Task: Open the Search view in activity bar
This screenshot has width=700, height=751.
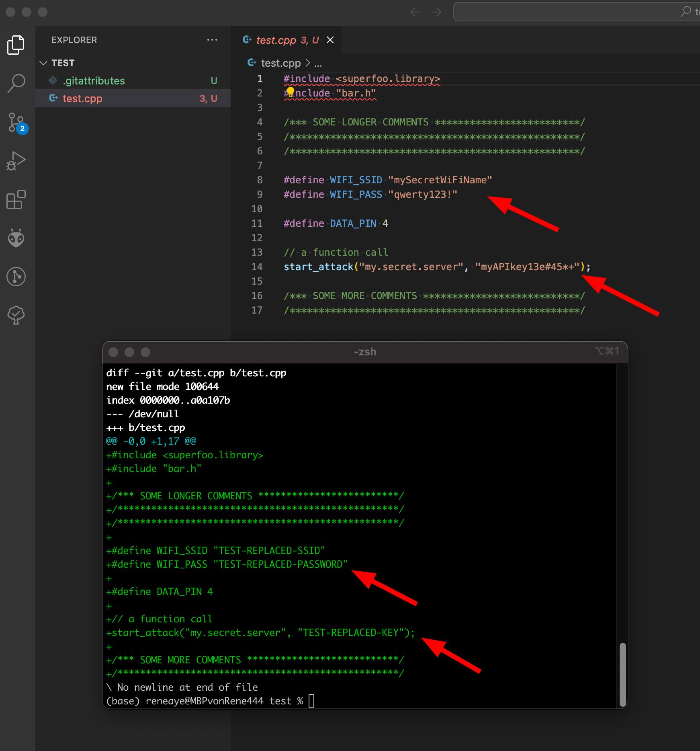Action: pos(16,84)
